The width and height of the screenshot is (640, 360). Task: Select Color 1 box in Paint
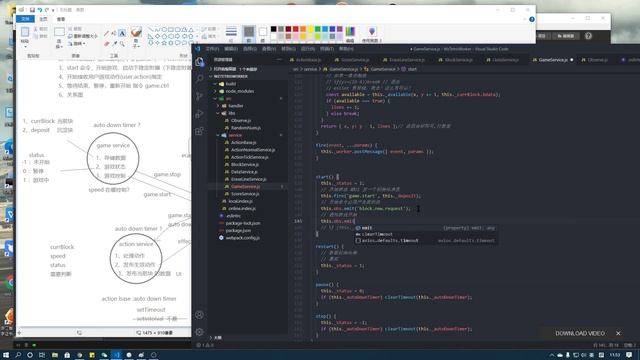(x=249, y=33)
